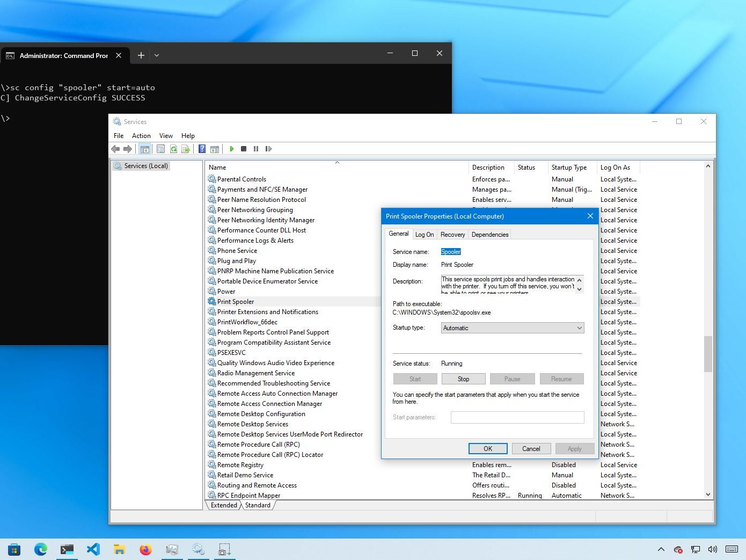Image resolution: width=746 pixels, height=560 pixels.
Task: Click the Stop button in properties dialog
Action: point(463,379)
